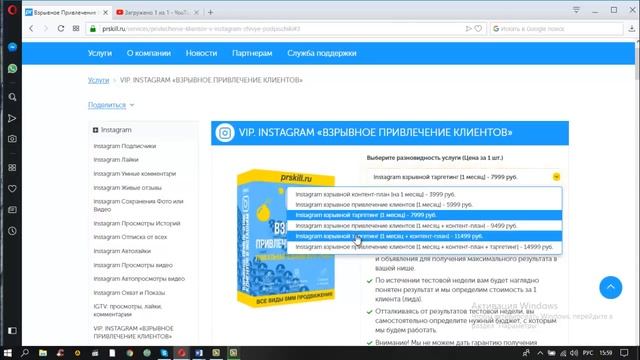Click the Opera menu logo
This screenshot has height=360, width=640.
(12, 10)
